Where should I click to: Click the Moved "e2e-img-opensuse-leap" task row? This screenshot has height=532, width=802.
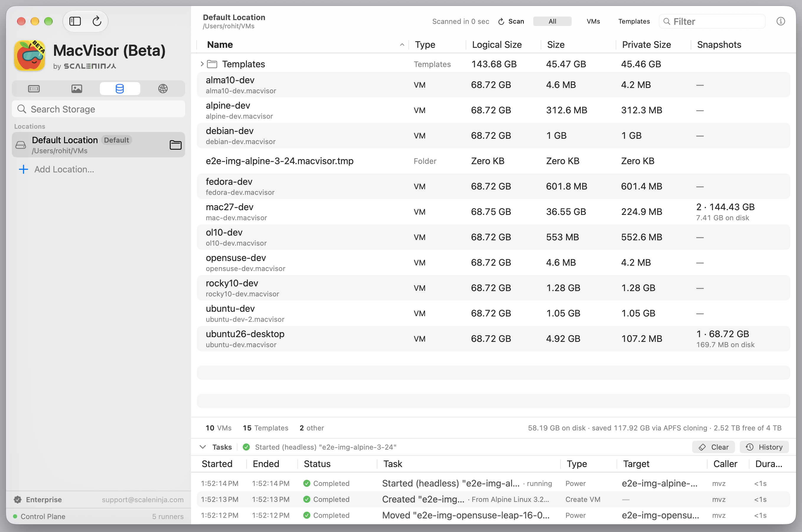tap(493, 515)
